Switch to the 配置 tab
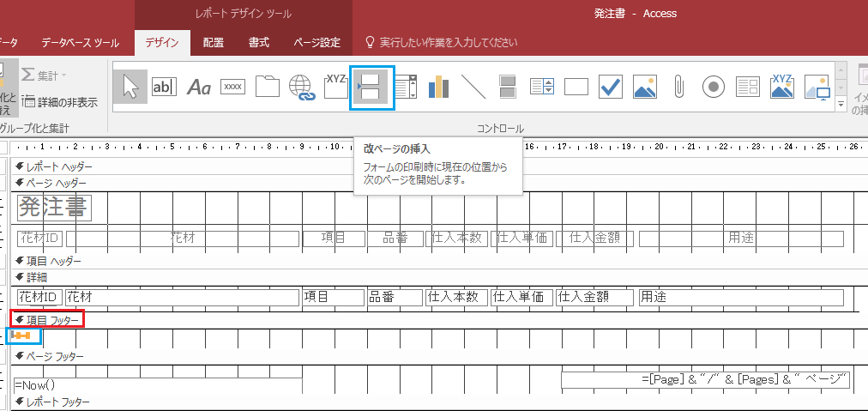The image size is (868, 411). click(x=214, y=42)
